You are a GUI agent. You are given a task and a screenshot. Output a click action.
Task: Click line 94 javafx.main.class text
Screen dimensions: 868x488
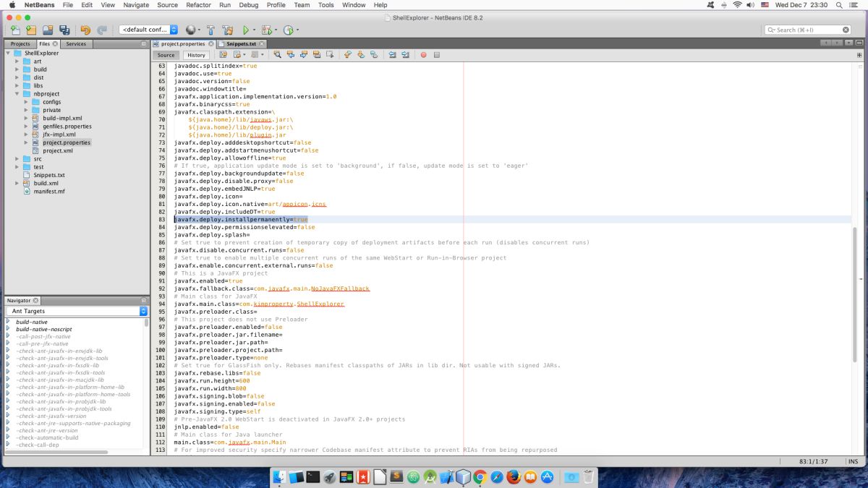pyautogui.click(x=259, y=304)
